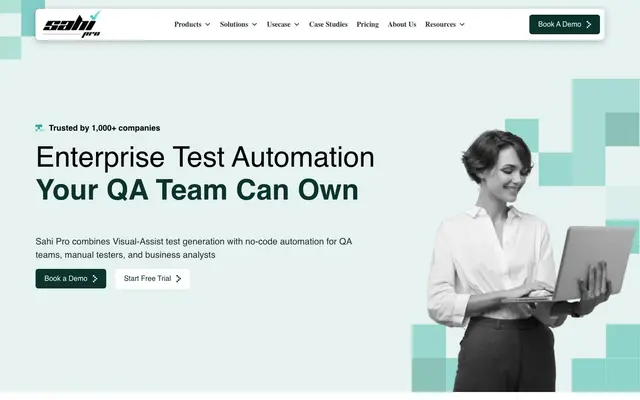
Task: Click the Sahi Pro combines Visual-Assist paragraph
Action: 194,248
